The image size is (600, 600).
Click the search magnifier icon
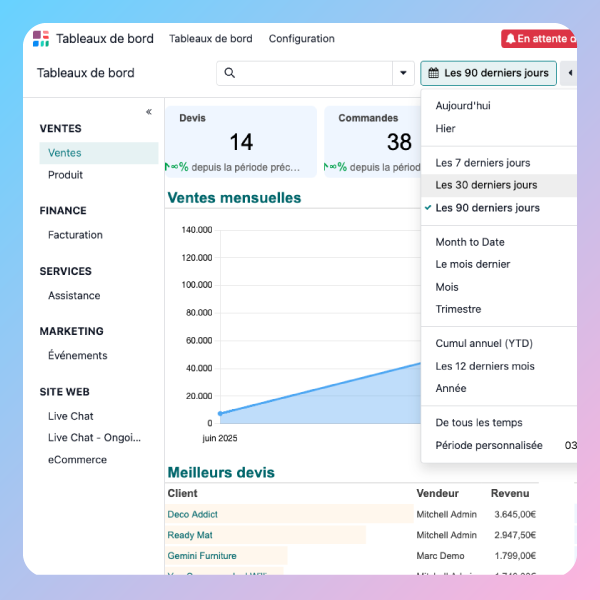tap(230, 73)
